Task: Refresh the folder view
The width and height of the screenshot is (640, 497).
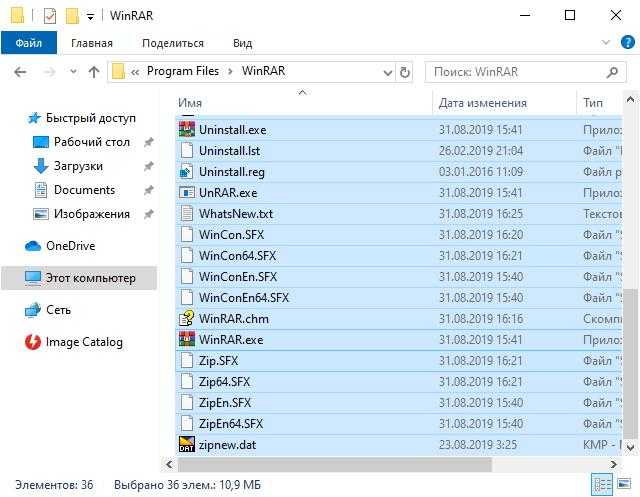Action: [x=404, y=73]
